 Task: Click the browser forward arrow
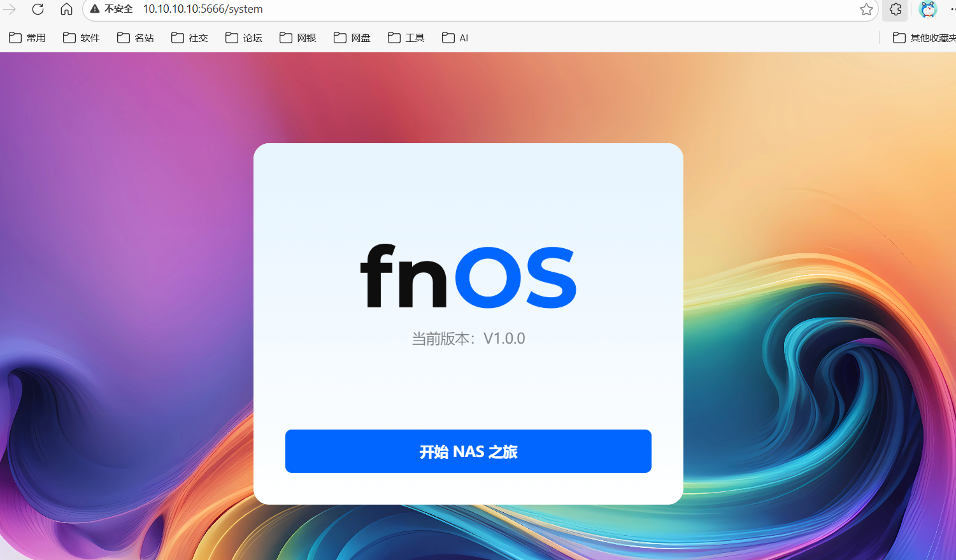[10, 9]
